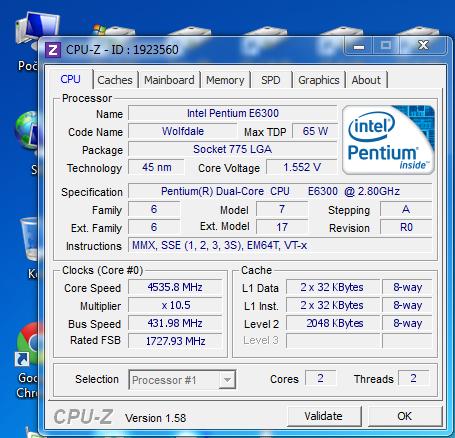Click the 431.98 MHz bus speed value
This screenshot has height=438, width=455.
pos(175,323)
